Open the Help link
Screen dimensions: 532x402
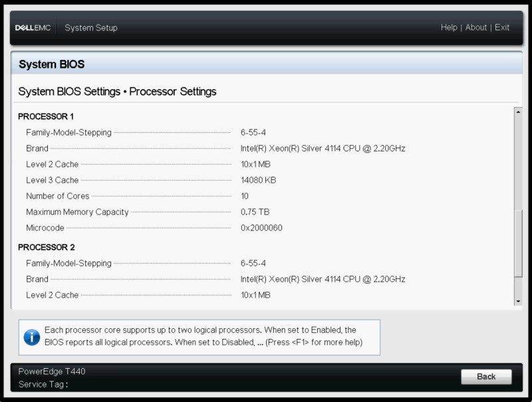pos(449,27)
